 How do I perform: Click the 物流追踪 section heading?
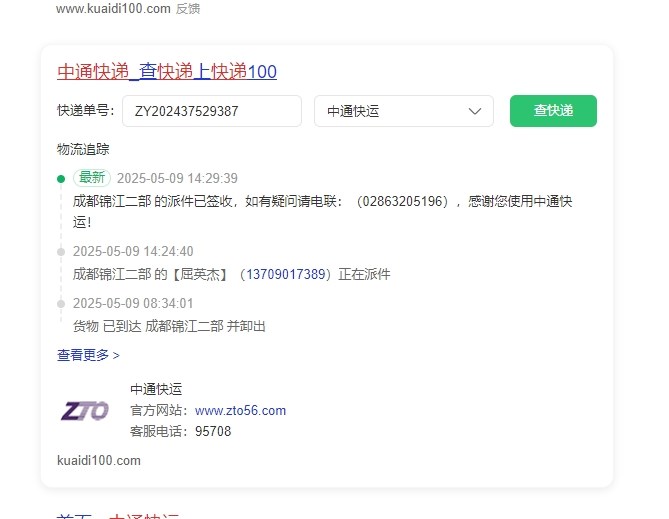[83, 149]
